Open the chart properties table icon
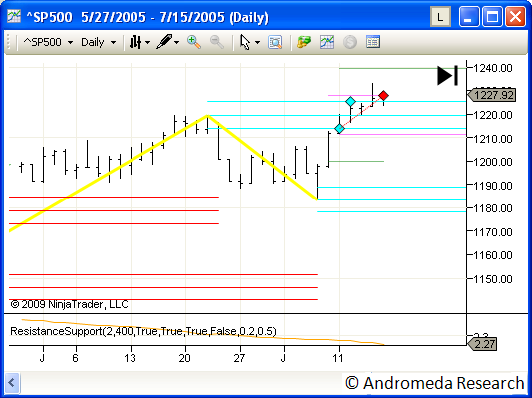This screenshot has height=398, width=532. (x=373, y=42)
